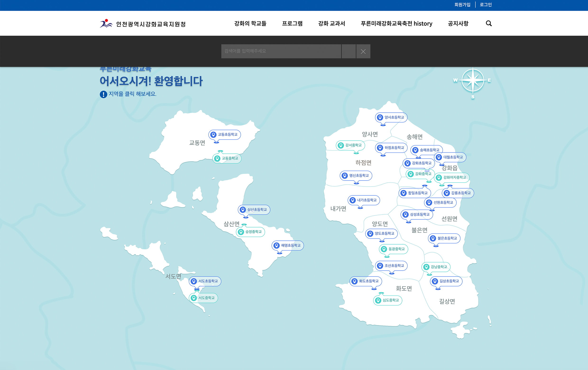Image resolution: width=588 pixels, height=370 pixels.
Task: Select the 강화여자중학교 map pin
Action: (452, 177)
